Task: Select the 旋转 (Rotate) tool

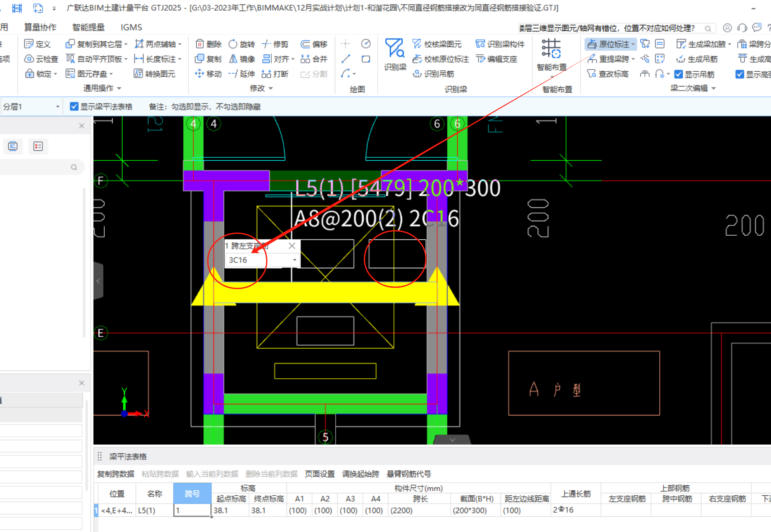Action: tap(242, 44)
